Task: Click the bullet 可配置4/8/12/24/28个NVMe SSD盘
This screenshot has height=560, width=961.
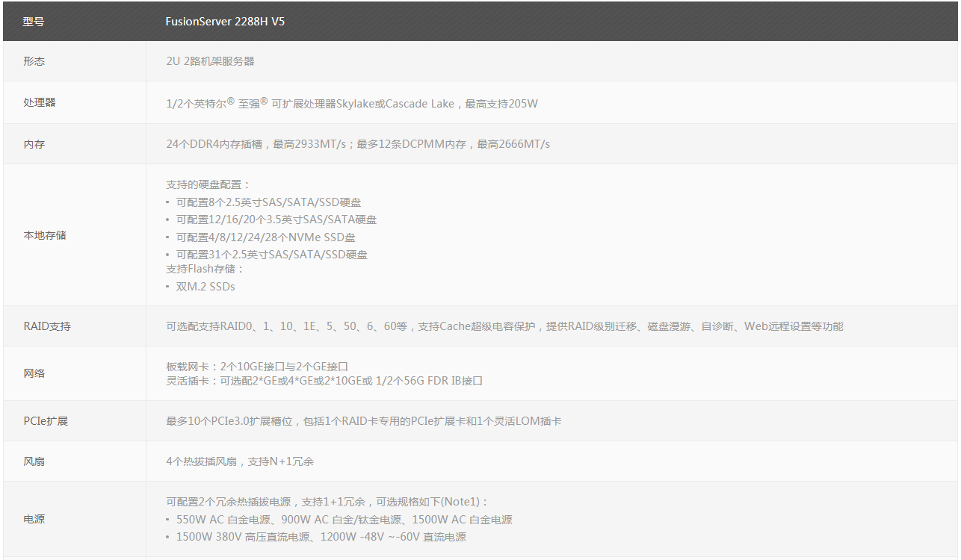Action: (266, 237)
